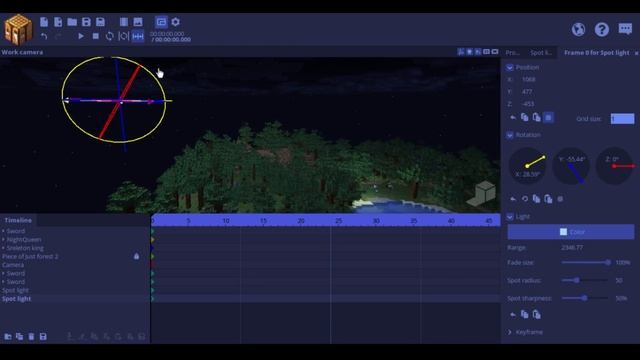The width and height of the screenshot is (640, 360).
Task: Click the Export movie icon
Action: [124, 22]
